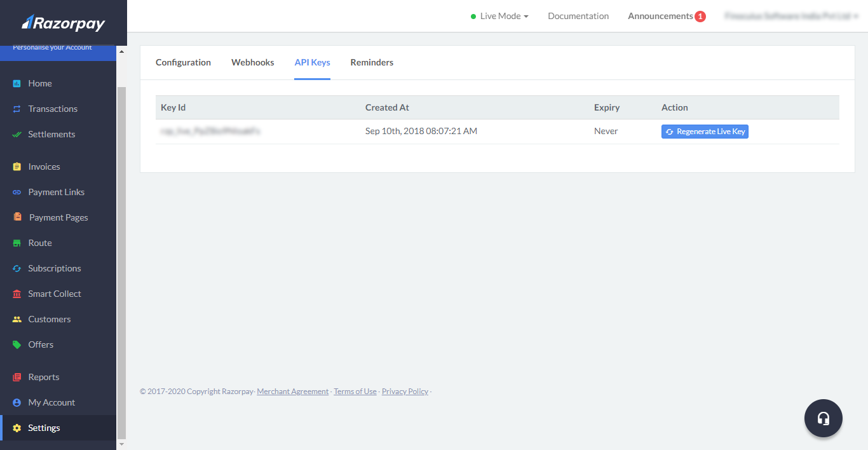Go to Invoices in the sidebar
The height and width of the screenshot is (450, 868).
pyautogui.click(x=44, y=167)
